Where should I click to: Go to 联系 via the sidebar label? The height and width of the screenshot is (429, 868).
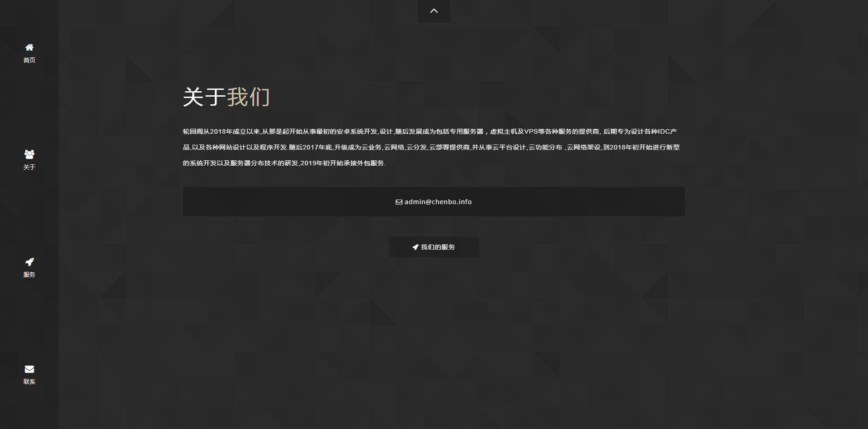(x=29, y=382)
